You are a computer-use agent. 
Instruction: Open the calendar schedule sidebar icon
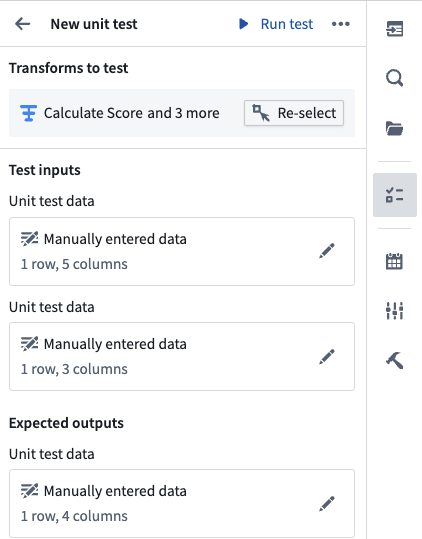tap(394, 262)
